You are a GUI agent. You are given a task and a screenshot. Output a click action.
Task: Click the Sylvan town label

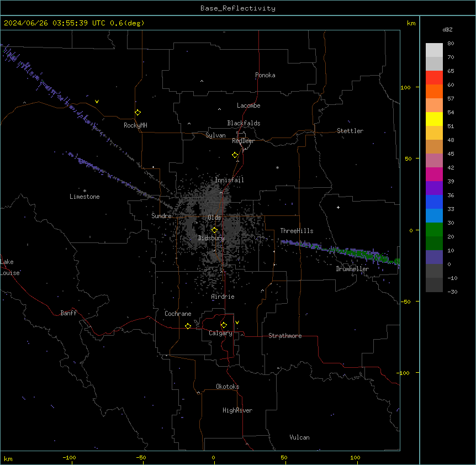(x=215, y=135)
